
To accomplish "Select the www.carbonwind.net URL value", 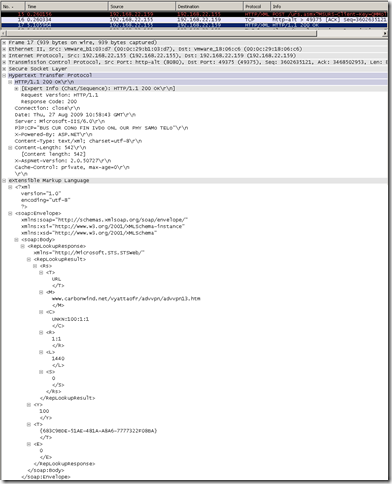I will (x=126, y=299).
